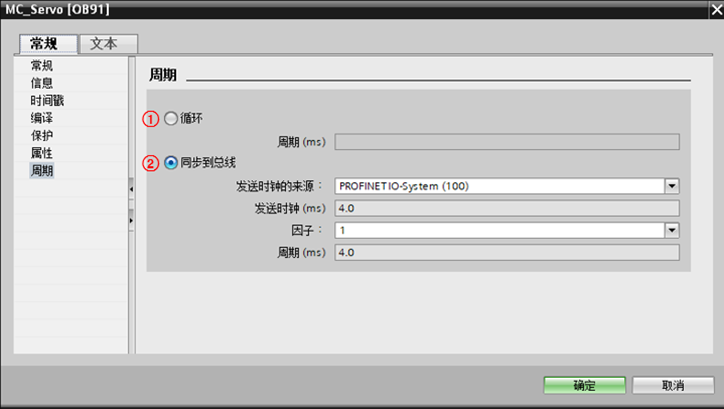
Task: Click the 取消 button
Action: [x=673, y=386]
